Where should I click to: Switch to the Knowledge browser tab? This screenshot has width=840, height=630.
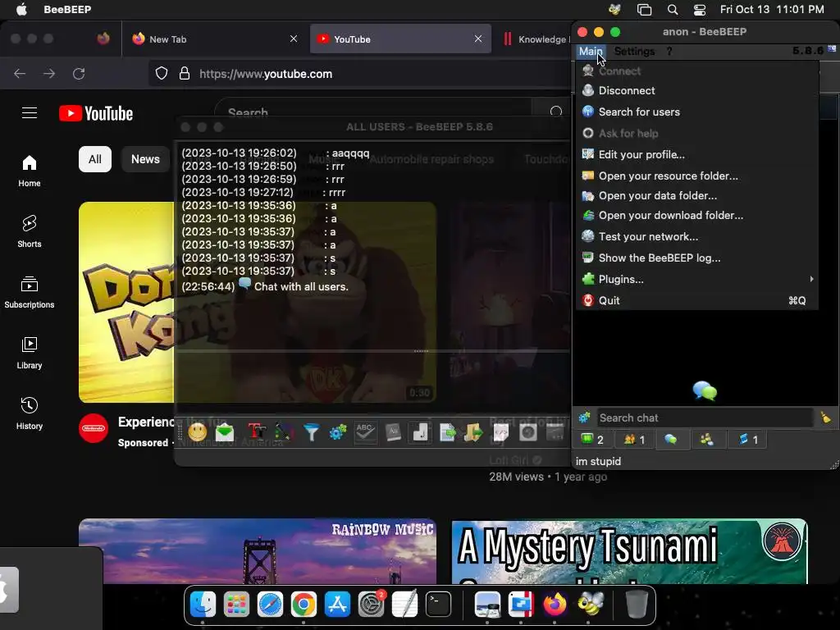tap(536, 39)
